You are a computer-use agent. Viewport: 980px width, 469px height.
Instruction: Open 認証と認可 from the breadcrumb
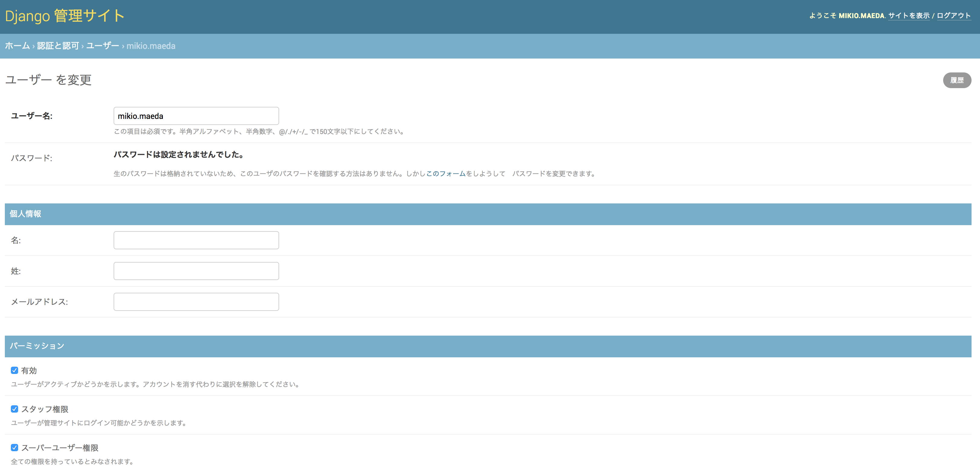(58, 45)
